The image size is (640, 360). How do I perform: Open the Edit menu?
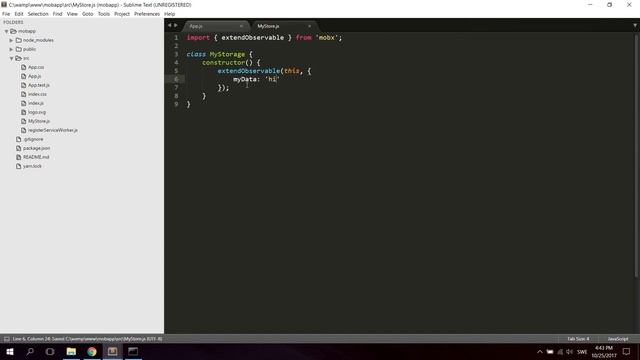(x=19, y=14)
